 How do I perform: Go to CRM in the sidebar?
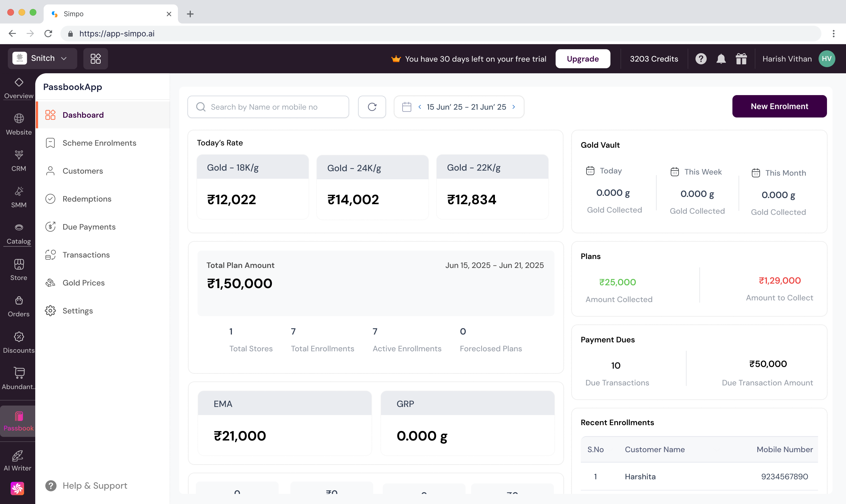(x=19, y=161)
